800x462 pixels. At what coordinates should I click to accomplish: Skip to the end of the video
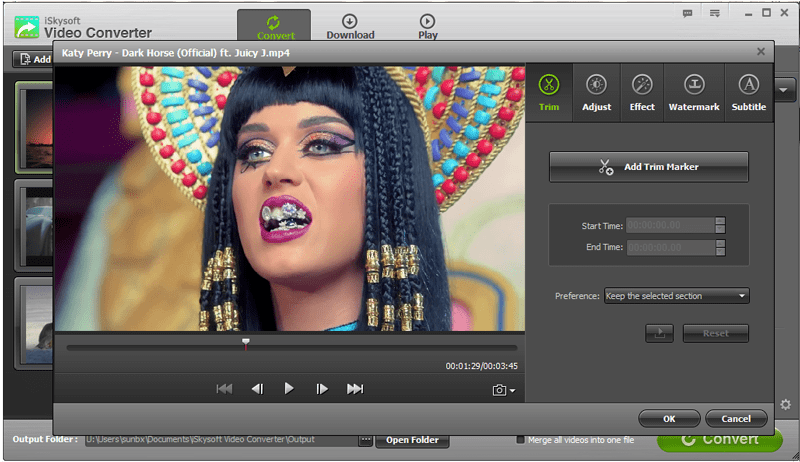click(x=355, y=389)
